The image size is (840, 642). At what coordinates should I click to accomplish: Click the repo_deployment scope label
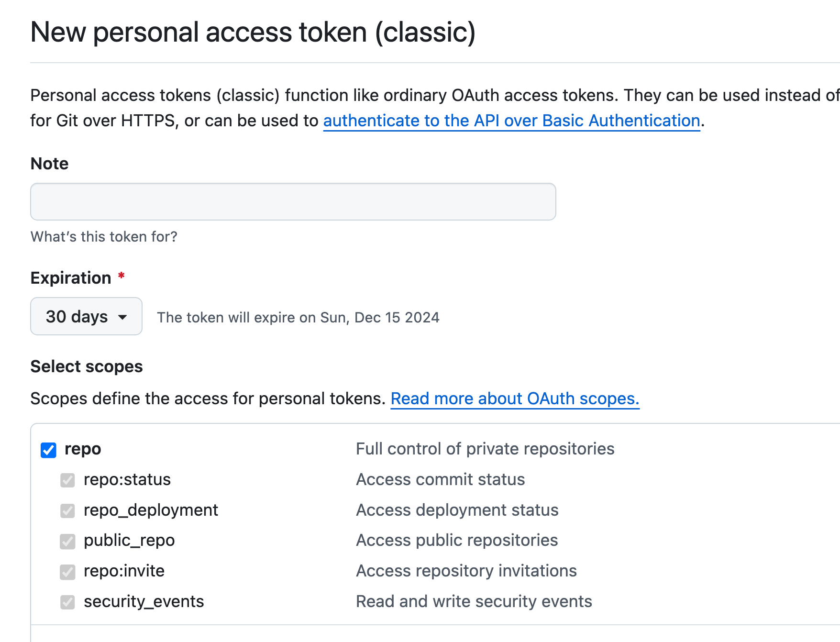(x=151, y=510)
